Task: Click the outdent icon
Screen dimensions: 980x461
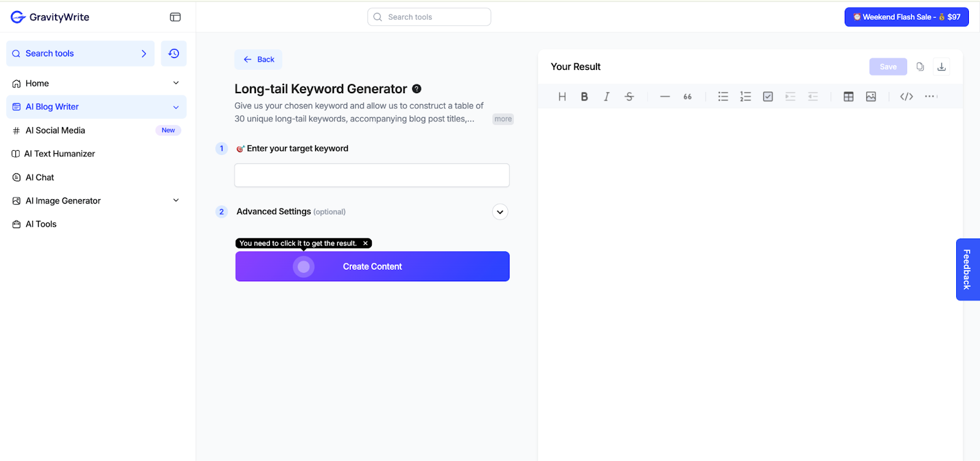Action: click(813, 96)
